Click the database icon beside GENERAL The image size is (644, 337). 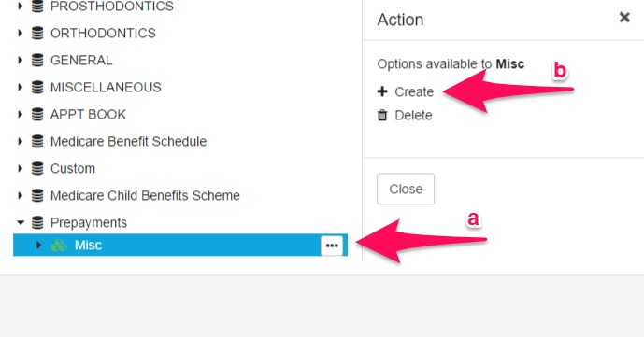37,61
